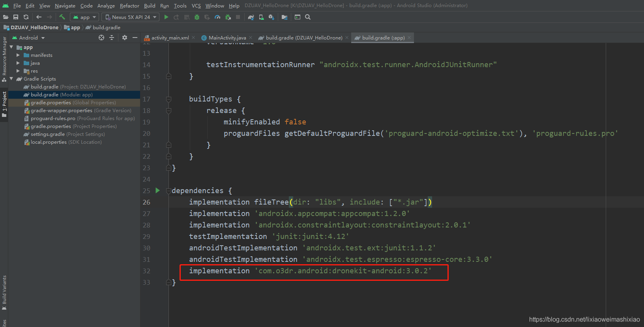This screenshot has height=327, width=644.
Task: Click the Synchronize refresh icon
Action: 26,17
